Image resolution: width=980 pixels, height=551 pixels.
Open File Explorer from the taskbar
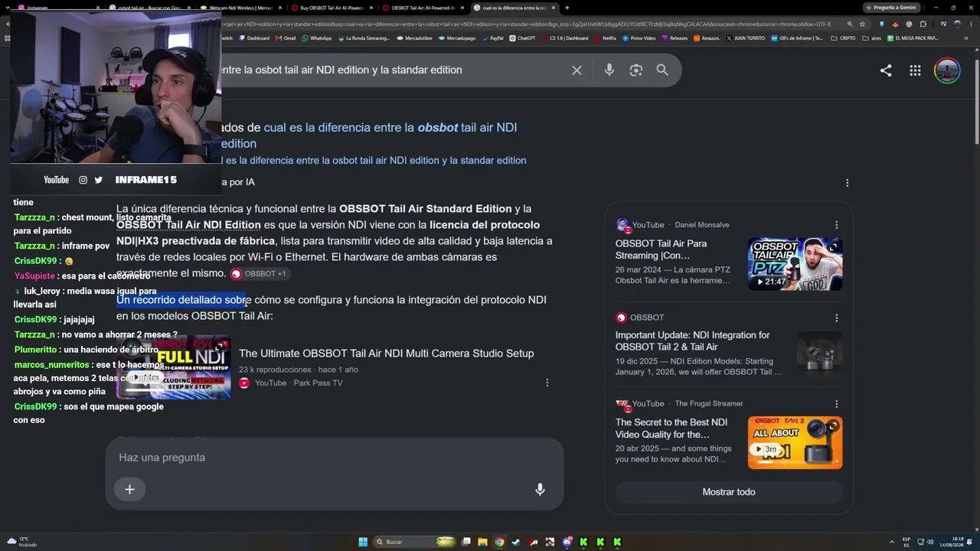tap(482, 542)
